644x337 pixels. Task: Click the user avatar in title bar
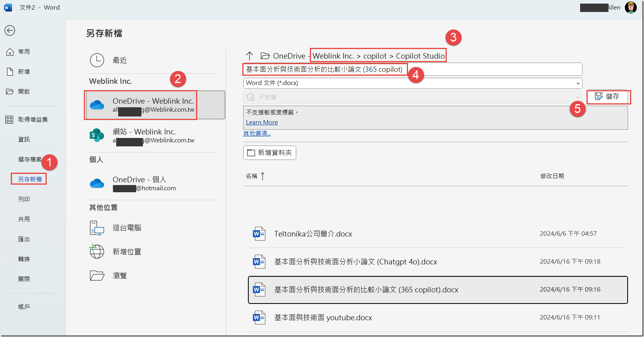point(631,8)
